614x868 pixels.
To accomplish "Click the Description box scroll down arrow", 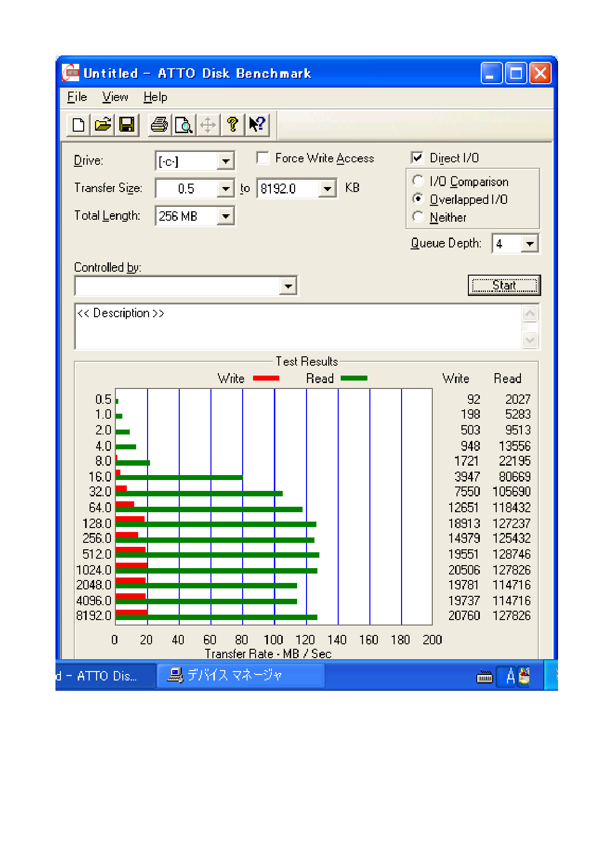I will click(530, 340).
